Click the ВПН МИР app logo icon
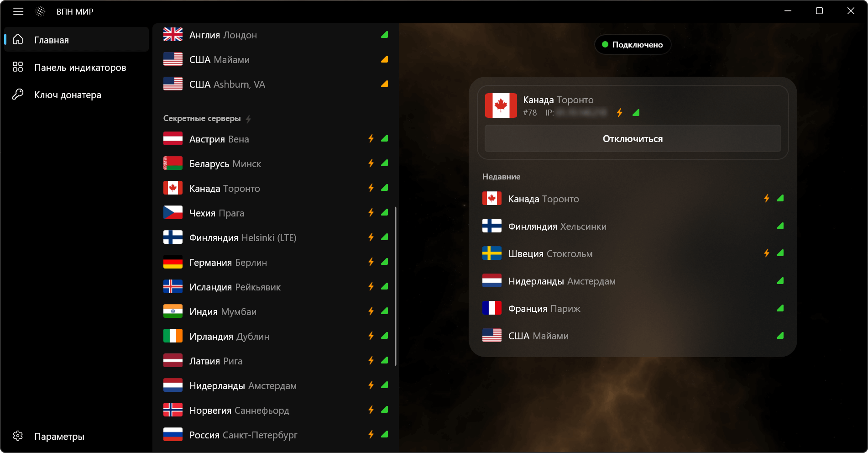Viewport: 868px width, 453px height. coord(40,11)
